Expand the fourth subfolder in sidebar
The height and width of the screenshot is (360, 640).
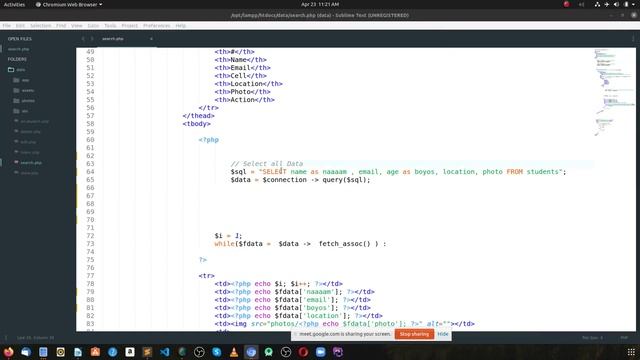pos(16,111)
